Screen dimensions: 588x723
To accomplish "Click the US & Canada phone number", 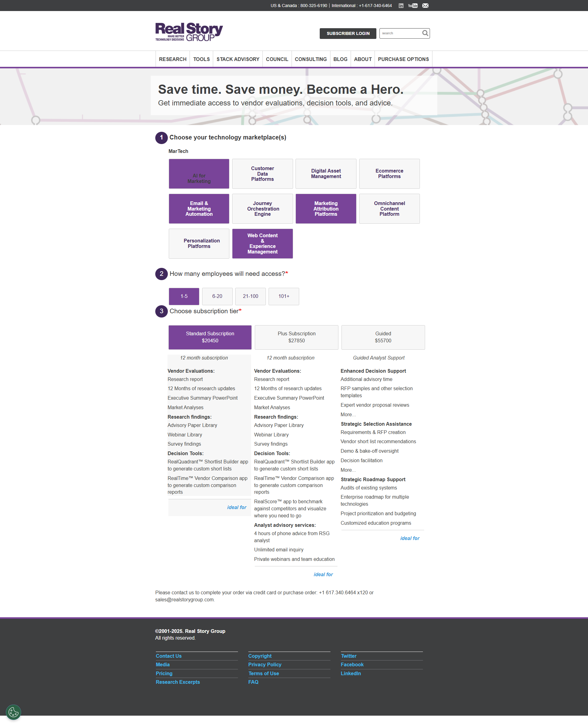I will coord(314,6).
